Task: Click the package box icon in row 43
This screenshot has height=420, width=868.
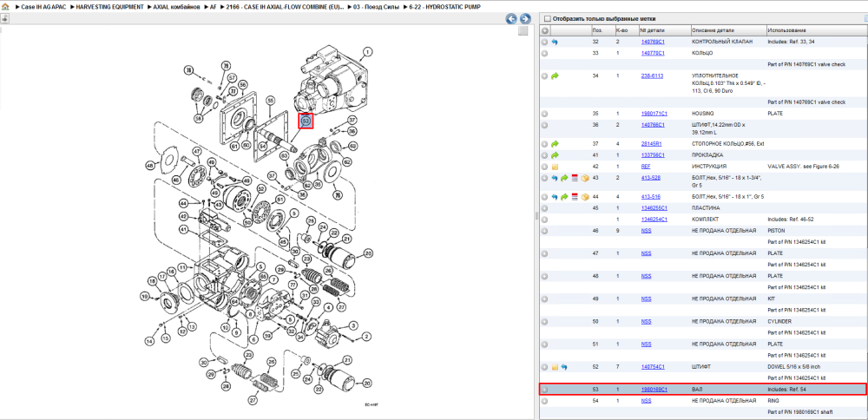Action: [x=584, y=178]
